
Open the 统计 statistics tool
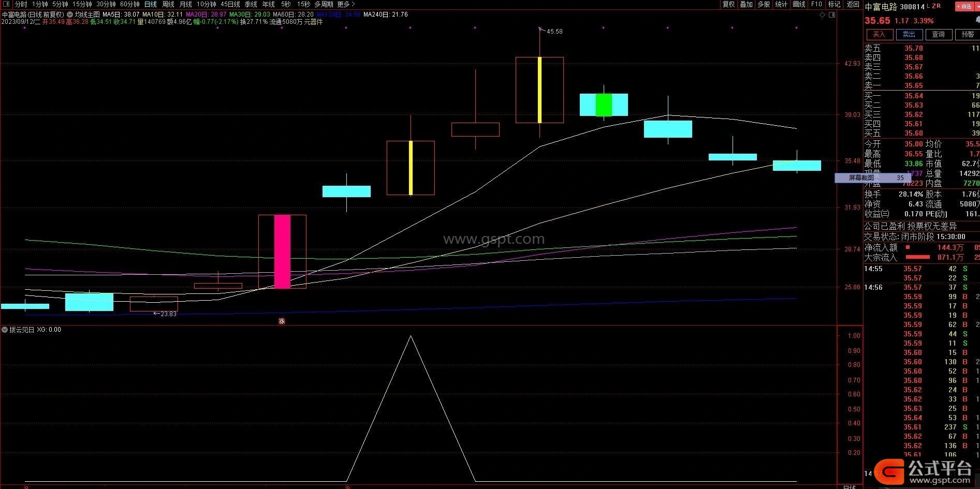coord(781,4)
